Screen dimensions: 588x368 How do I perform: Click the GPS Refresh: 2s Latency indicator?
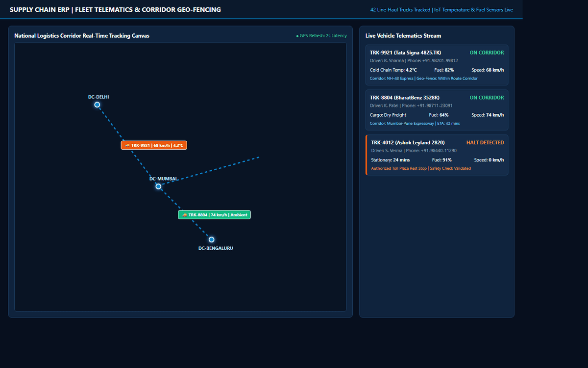pyautogui.click(x=321, y=36)
